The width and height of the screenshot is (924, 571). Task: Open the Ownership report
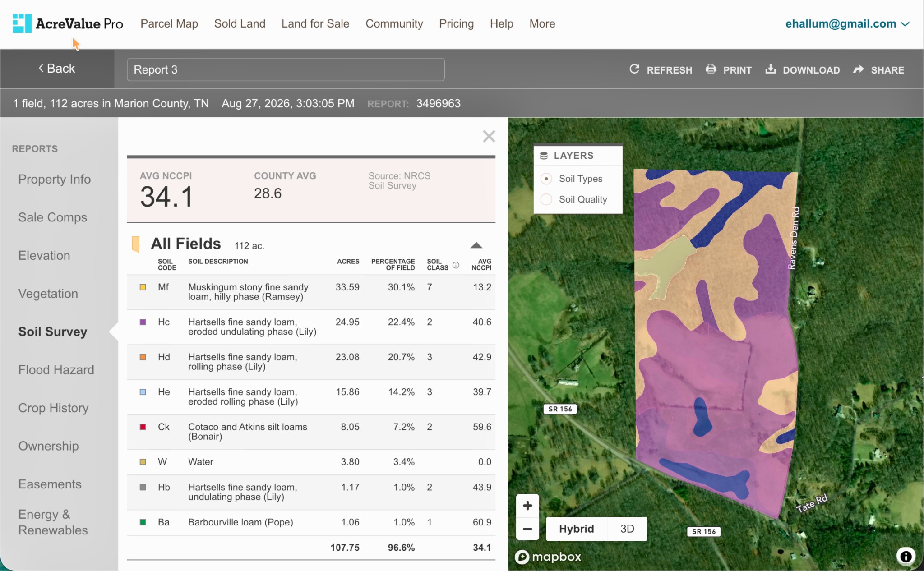[49, 446]
